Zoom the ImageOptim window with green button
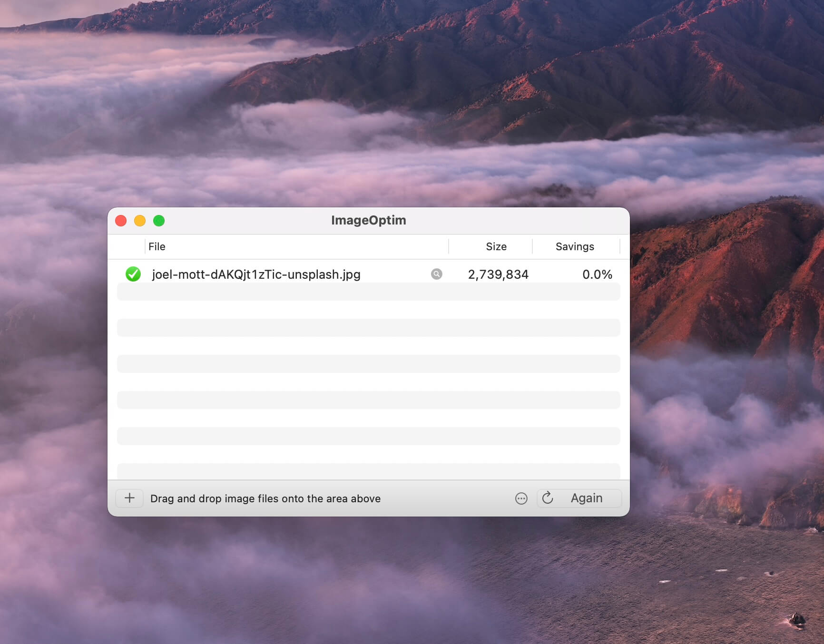 (159, 221)
